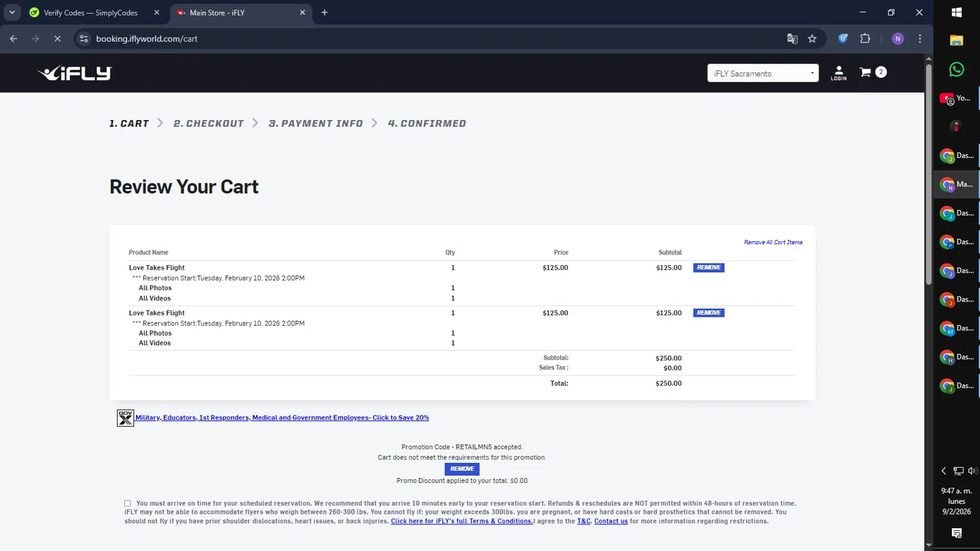Go to step 2. Checkout
980x551 pixels.
208,123
